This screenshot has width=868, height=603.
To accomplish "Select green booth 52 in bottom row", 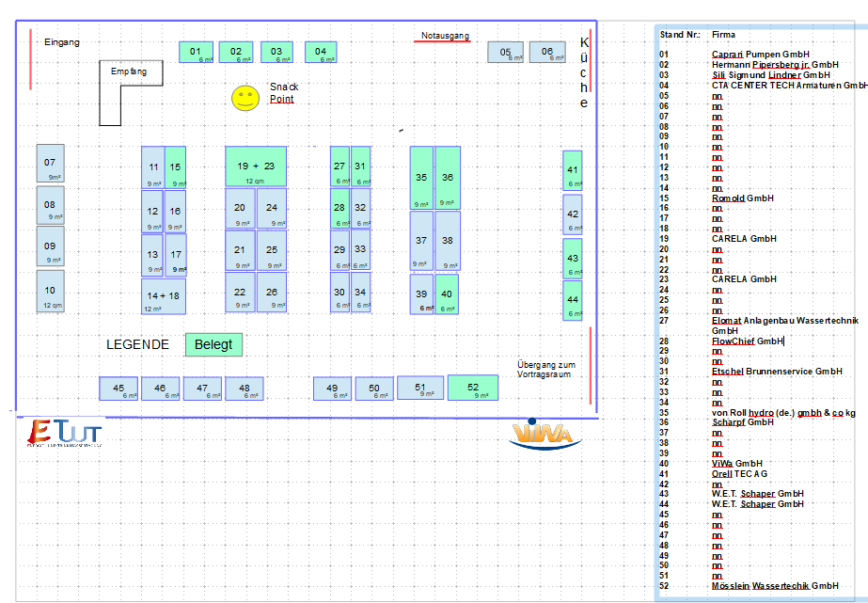I will click(x=473, y=388).
